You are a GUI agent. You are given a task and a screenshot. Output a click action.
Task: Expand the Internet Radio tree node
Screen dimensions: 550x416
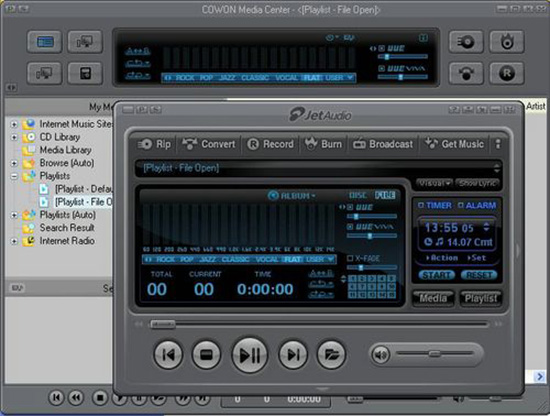click(x=14, y=241)
